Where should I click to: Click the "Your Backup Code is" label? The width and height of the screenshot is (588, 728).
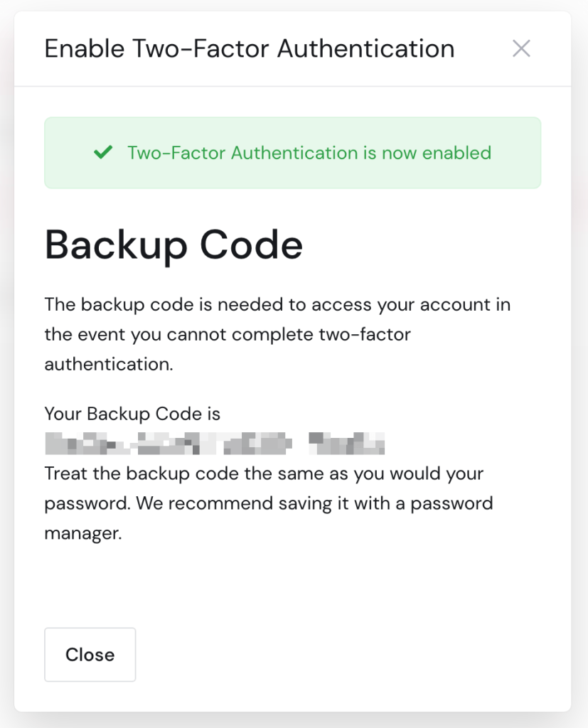[x=132, y=414]
